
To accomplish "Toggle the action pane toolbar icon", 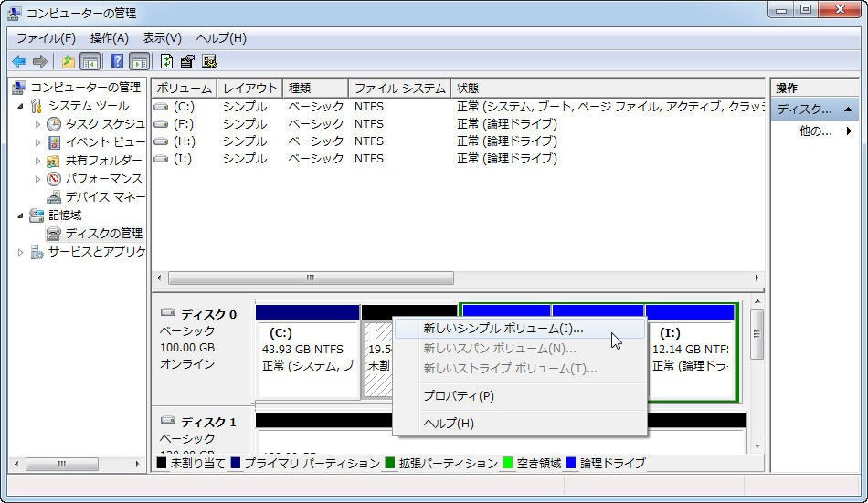I will click(140, 61).
